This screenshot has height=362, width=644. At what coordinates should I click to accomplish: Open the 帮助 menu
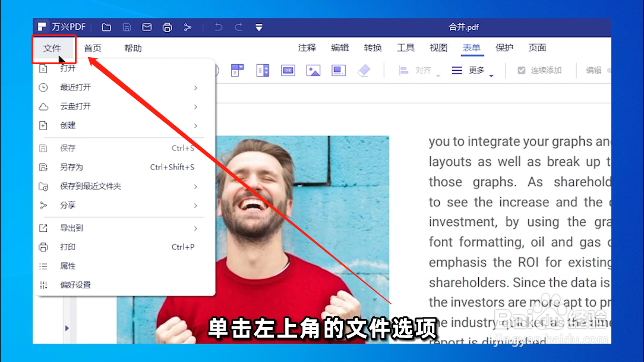[x=133, y=48]
